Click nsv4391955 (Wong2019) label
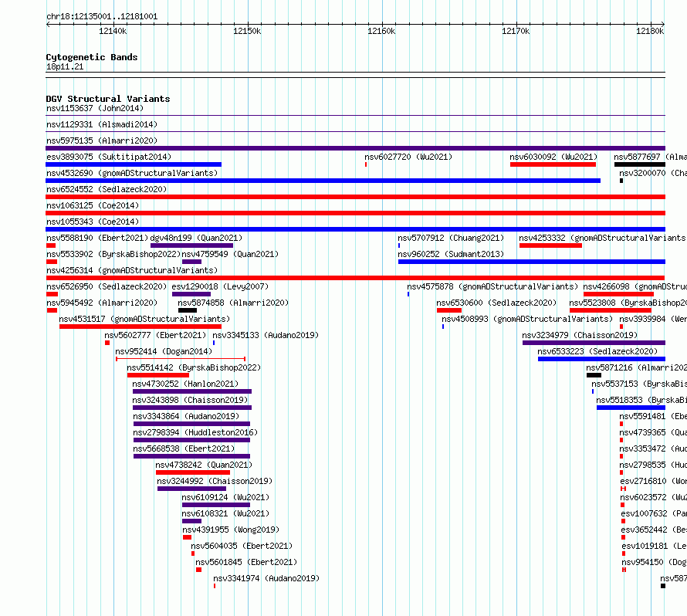Image resolution: width=687 pixels, height=616 pixels. click(x=231, y=530)
